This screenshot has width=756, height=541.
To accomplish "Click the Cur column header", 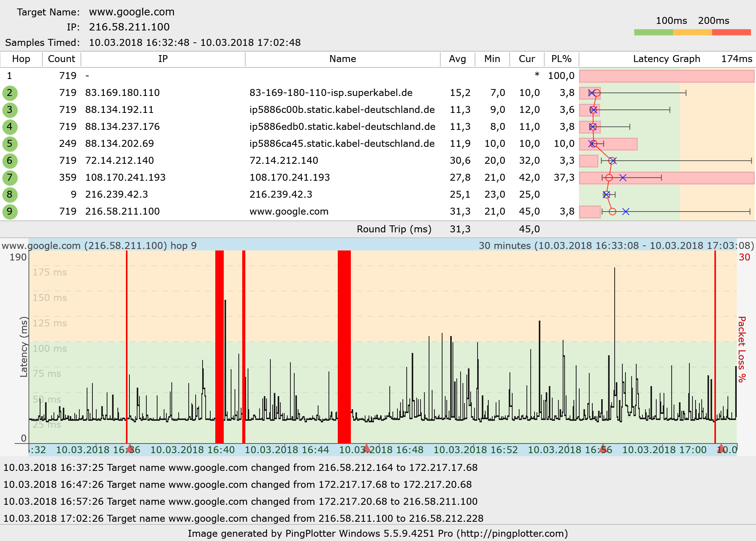I will (x=527, y=59).
